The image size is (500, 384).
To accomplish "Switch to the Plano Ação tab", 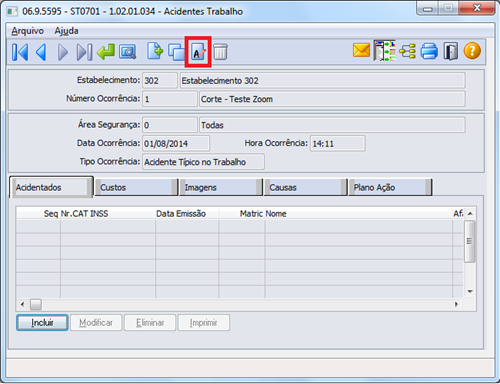I will (x=390, y=187).
